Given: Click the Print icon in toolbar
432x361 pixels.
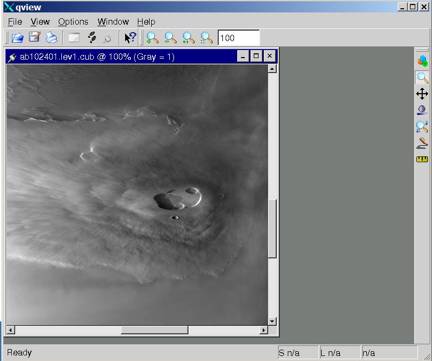Looking at the screenshot, I should [51, 37].
